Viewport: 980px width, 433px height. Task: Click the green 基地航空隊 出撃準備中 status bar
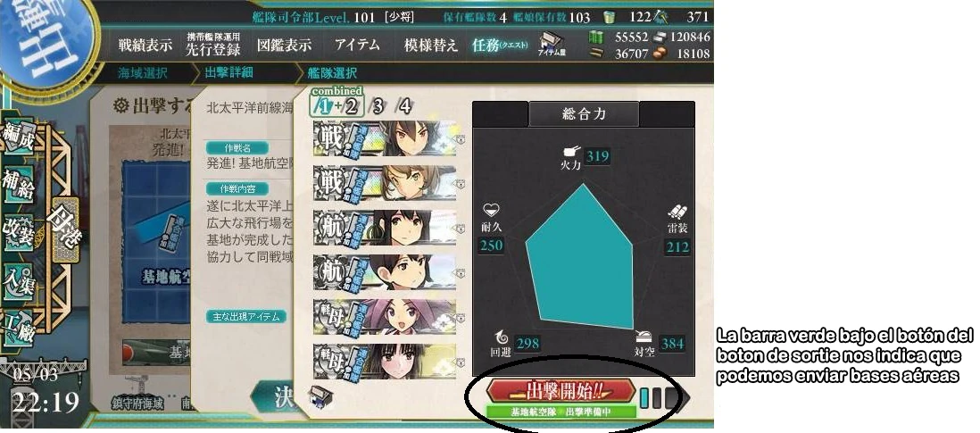[x=561, y=412]
